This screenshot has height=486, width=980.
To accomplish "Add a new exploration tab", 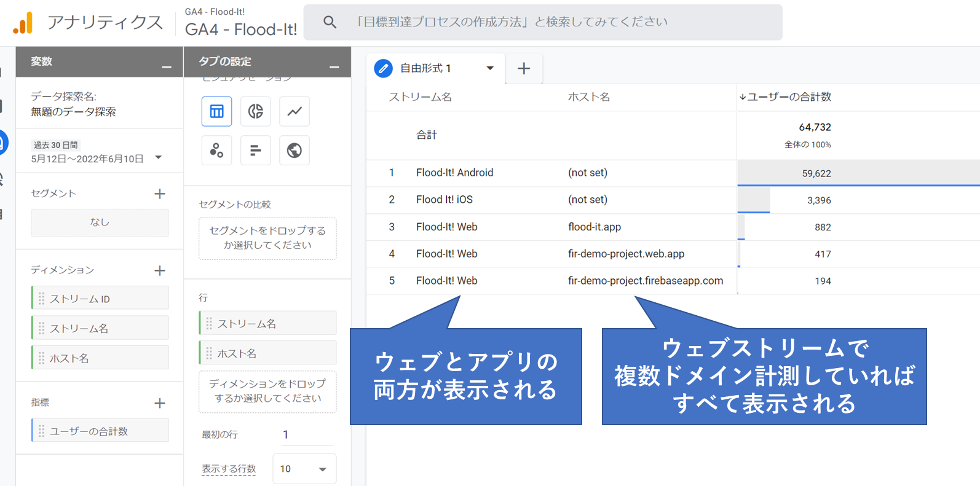I will coord(524,68).
